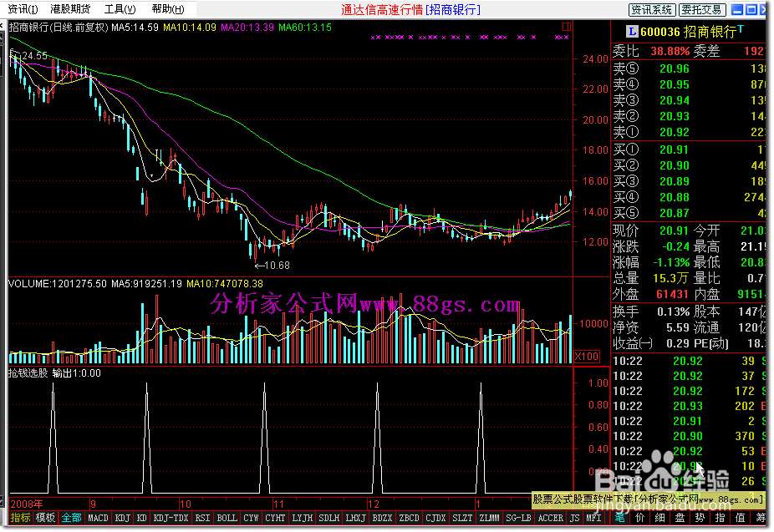This screenshot has height=532, width=774.
Task: Switch to the JS indicator
Action: tap(574, 518)
